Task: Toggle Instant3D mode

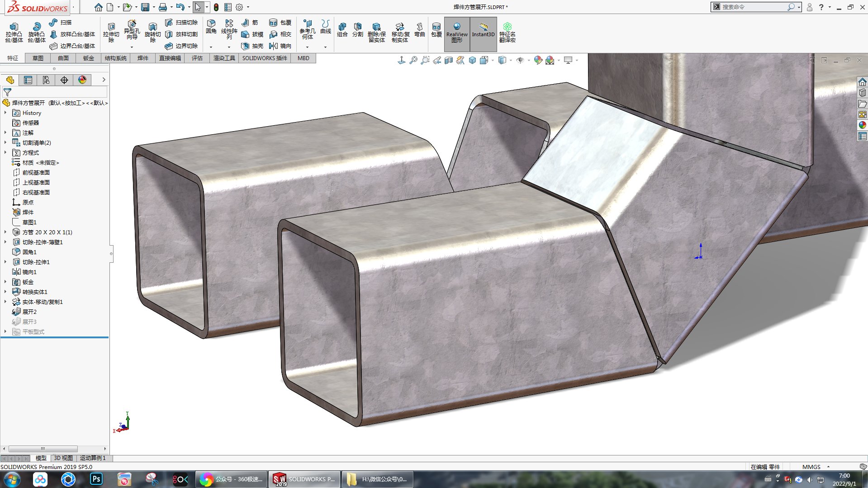Action: 484,34
